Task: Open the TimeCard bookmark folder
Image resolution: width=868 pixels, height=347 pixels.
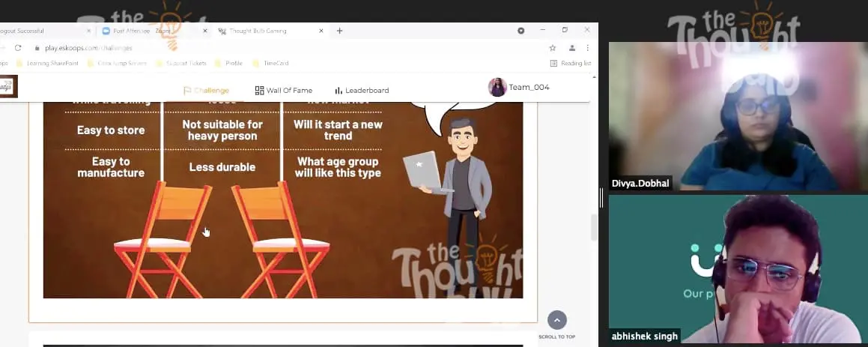Action: (270, 63)
